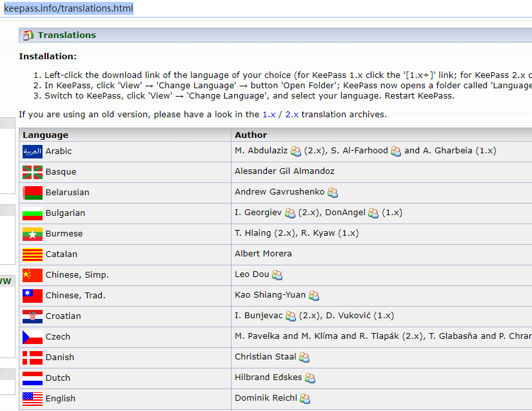Select the Czech language name
532x411 pixels.
pyautogui.click(x=58, y=337)
